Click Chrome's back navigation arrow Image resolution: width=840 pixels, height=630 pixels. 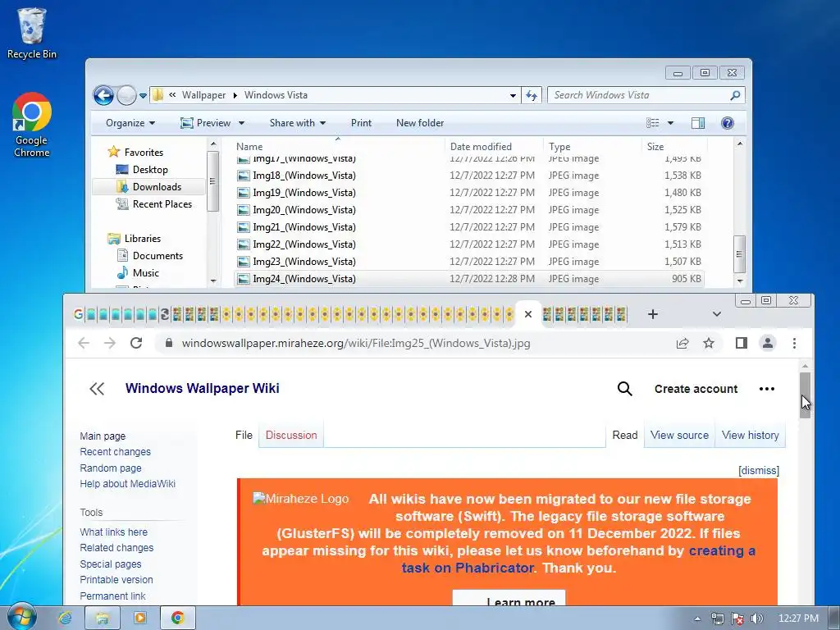click(x=84, y=343)
